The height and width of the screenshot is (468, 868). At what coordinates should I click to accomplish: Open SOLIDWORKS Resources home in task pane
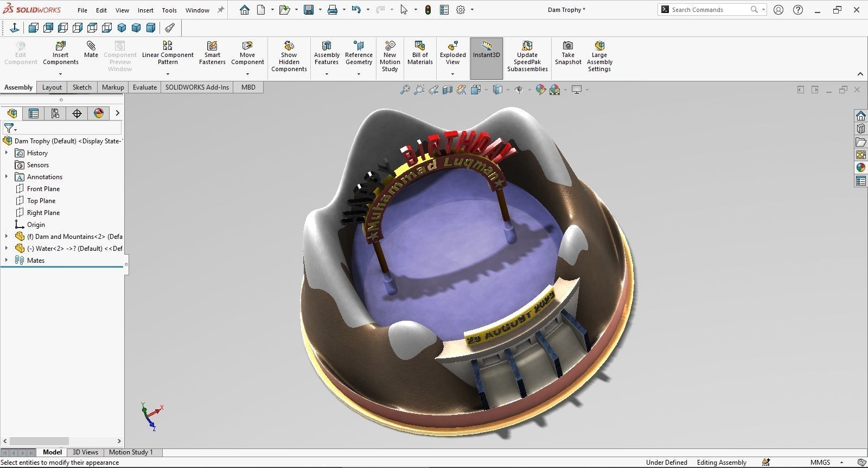861,116
